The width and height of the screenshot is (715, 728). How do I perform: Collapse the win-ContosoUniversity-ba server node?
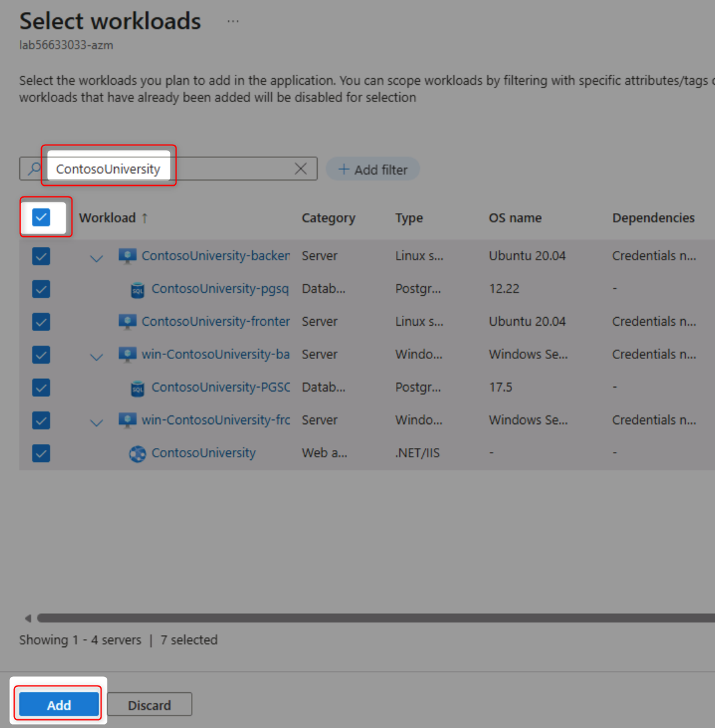click(96, 357)
